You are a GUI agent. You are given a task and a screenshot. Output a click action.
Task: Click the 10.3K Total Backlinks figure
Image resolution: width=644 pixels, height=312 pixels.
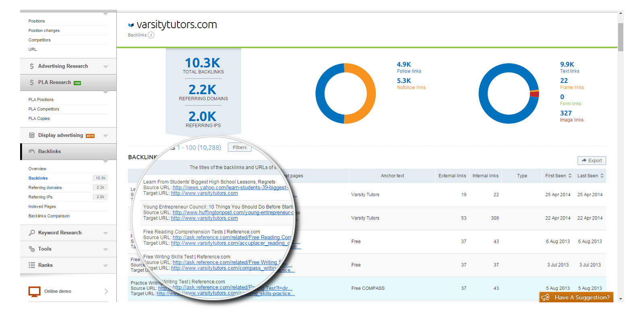click(202, 63)
